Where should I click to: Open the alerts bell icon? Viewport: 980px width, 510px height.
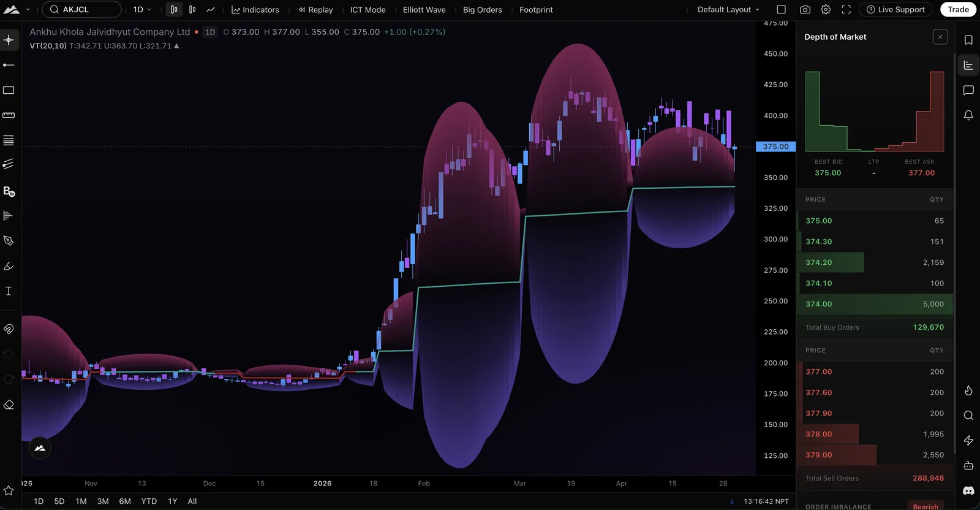tap(968, 115)
